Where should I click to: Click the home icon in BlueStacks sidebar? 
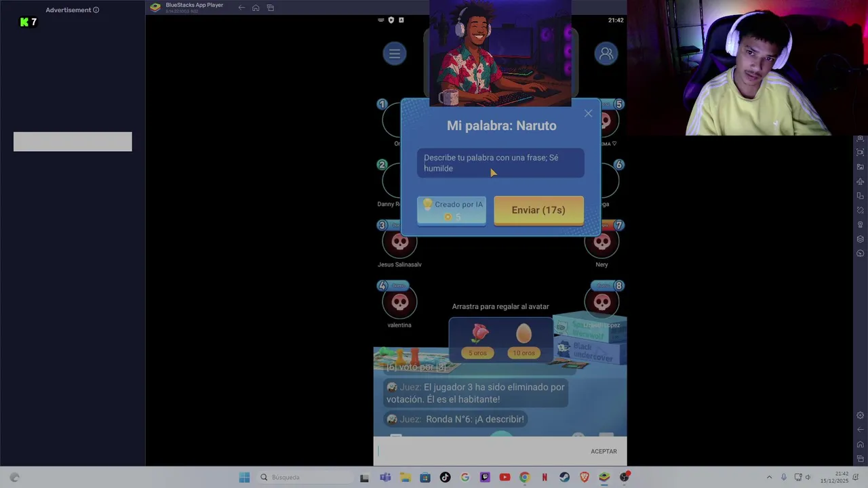(861, 444)
